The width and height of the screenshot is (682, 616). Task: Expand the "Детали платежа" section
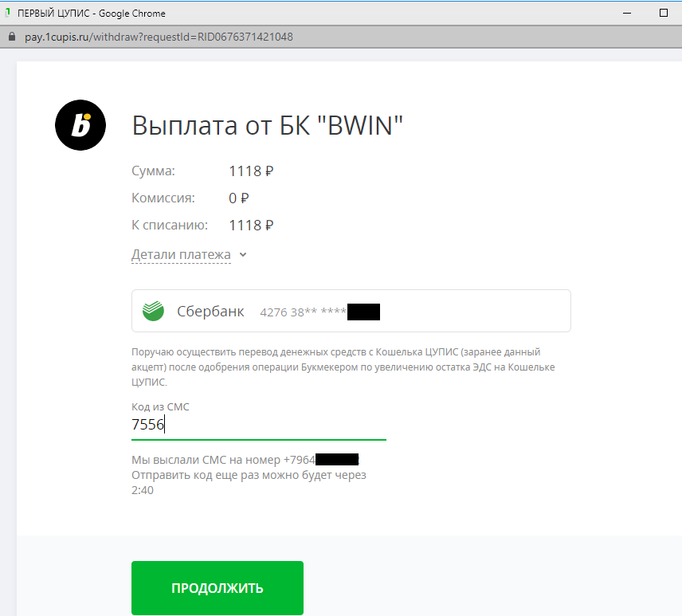(181, 254)
